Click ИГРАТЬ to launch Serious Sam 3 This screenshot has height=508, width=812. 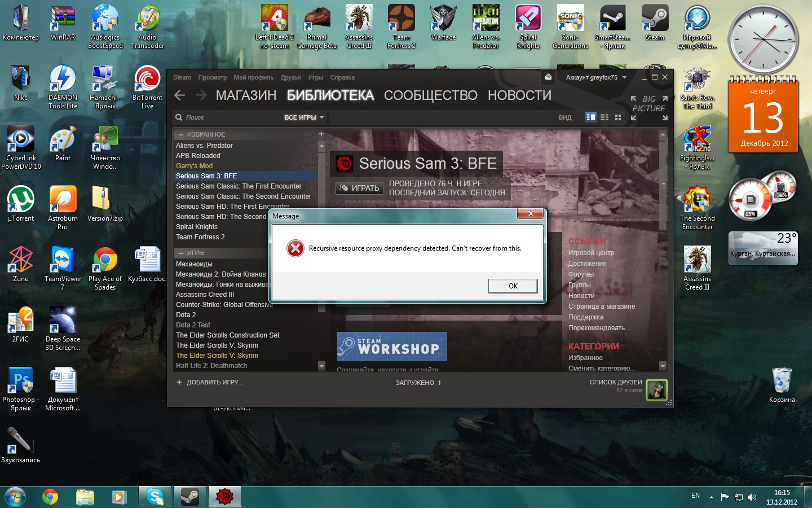[360, 188]
